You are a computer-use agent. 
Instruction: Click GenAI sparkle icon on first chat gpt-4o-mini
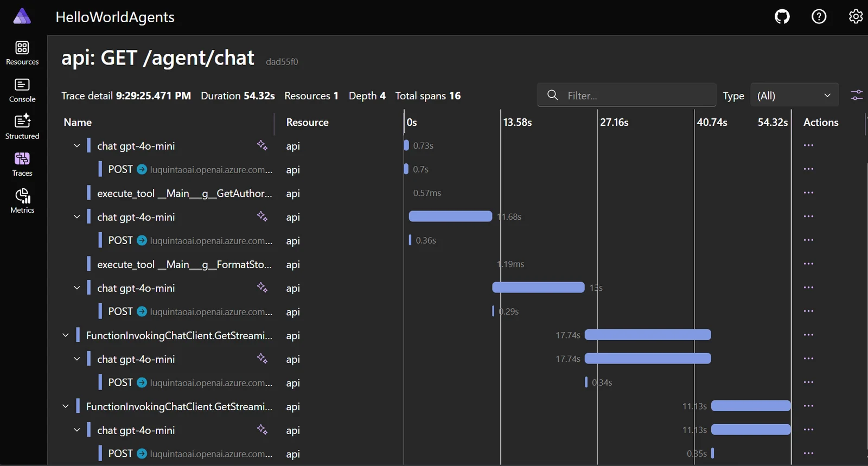262,145
